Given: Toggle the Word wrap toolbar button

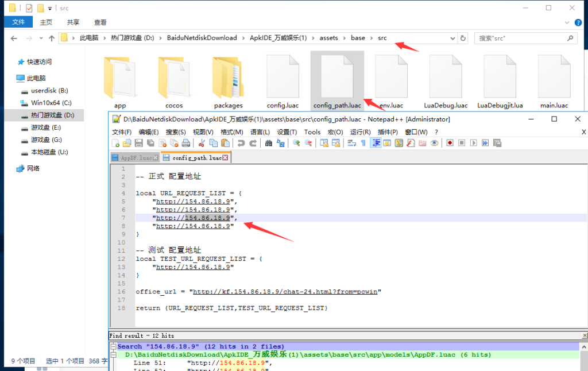Looking at the screenshot, I should [x=351, y=143].
